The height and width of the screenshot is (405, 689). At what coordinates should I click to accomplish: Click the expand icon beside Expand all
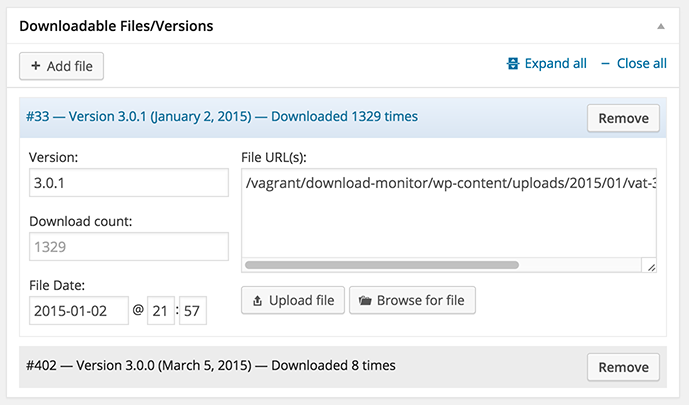[514, 63]
